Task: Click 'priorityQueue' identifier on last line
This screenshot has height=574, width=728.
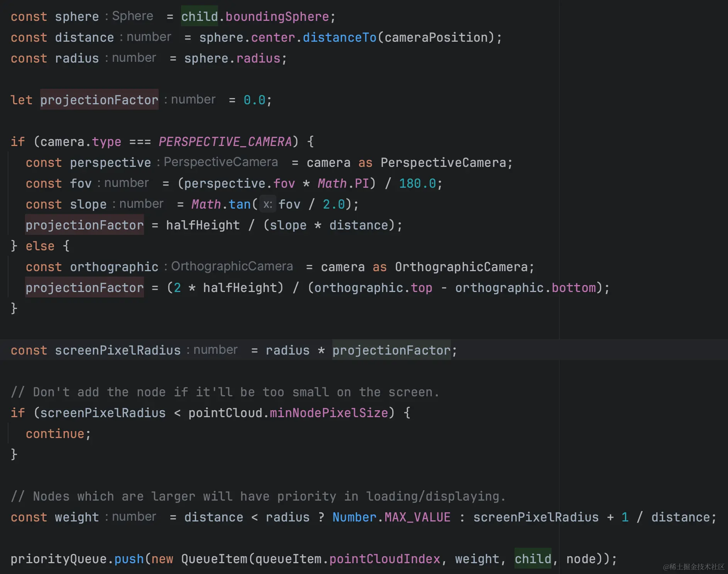Action: [59, 559]
